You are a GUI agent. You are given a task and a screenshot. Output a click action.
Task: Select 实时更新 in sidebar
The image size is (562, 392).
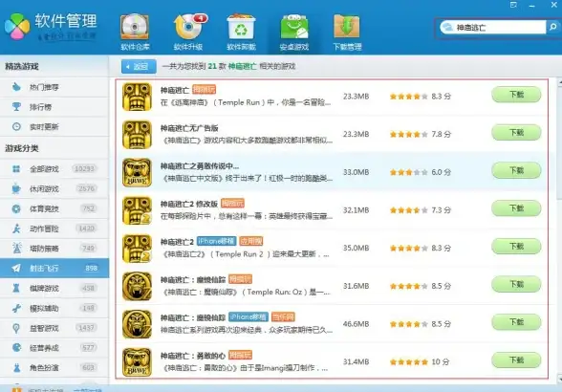pyautogui.click(x=54, y=126)
